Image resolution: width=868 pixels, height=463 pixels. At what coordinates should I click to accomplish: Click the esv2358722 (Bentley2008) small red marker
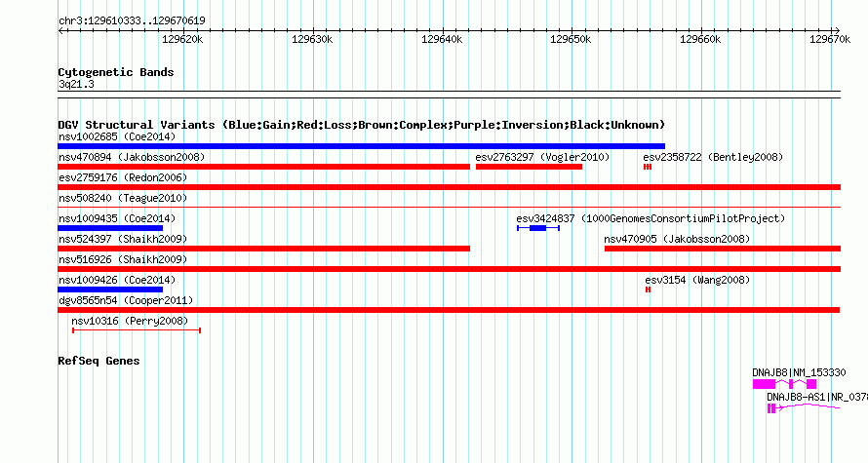pos(648,167)
